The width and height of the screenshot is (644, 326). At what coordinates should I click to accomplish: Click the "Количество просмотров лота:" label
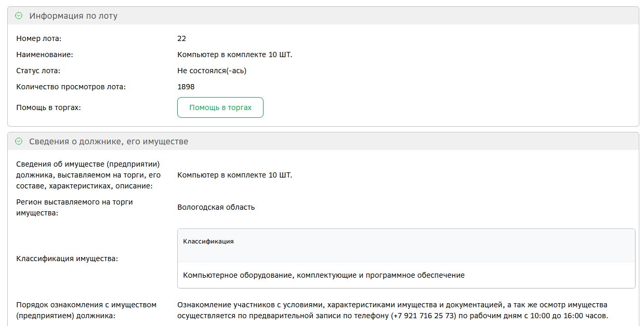tap(71, 87)
